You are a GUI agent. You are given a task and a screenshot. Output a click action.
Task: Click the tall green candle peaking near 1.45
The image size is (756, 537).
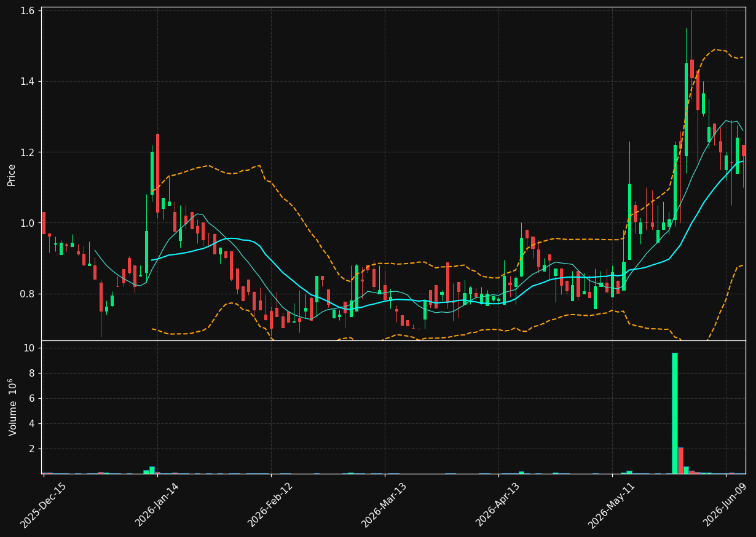pos(686,109)
